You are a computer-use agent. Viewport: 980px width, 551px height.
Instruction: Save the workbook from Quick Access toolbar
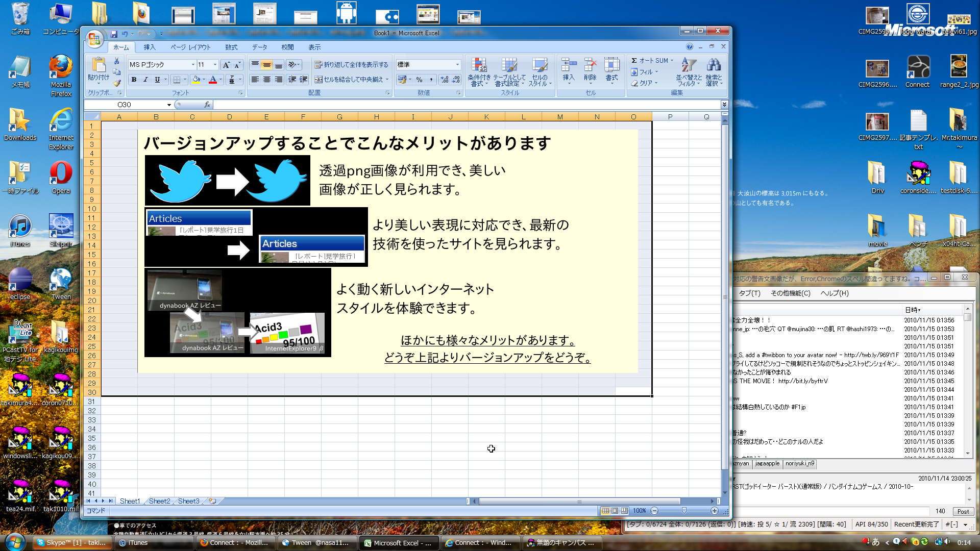pos(114,34)
